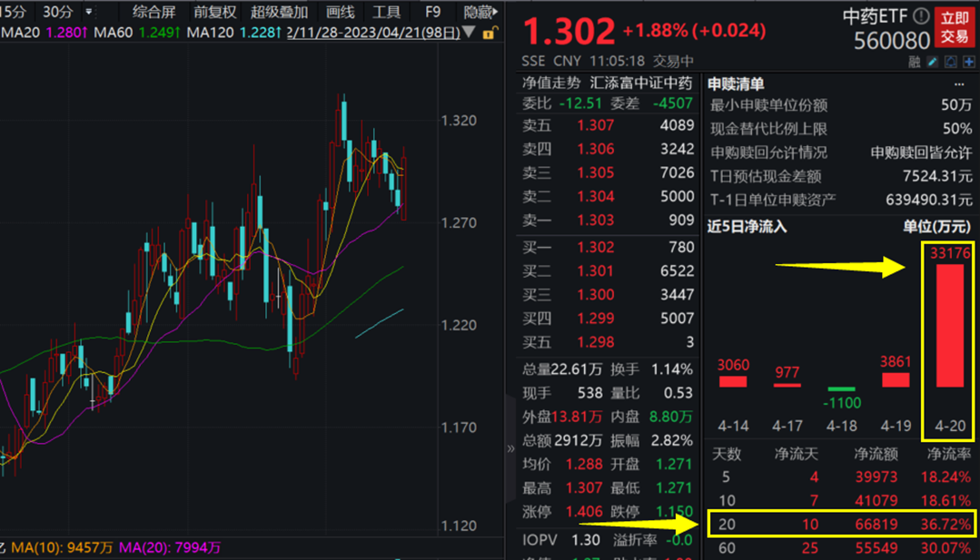Select the 4-18 green outflow bar -1100
Image resolution: width=980 pixels, height=560 pixels.
click(x=841, y=389)
